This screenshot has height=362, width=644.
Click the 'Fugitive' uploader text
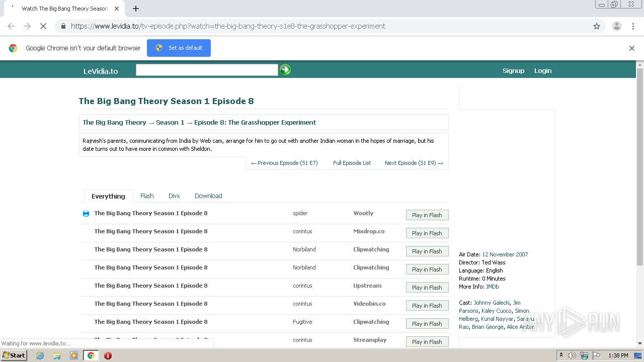tap(302, 322)
